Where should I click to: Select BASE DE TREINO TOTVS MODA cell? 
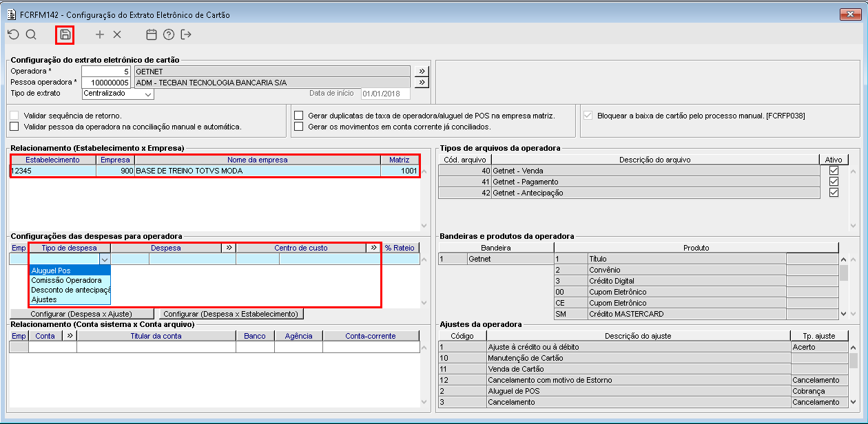point(258,171)
